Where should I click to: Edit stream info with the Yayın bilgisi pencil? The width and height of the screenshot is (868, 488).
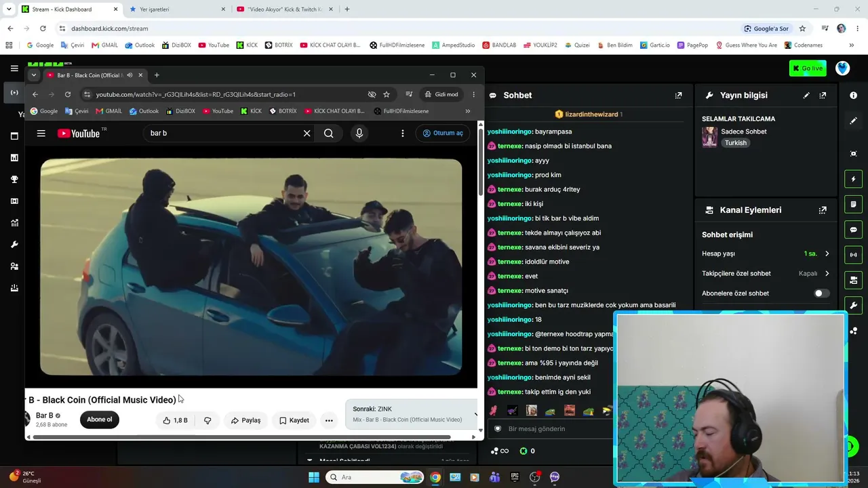(x=806, y=96)
